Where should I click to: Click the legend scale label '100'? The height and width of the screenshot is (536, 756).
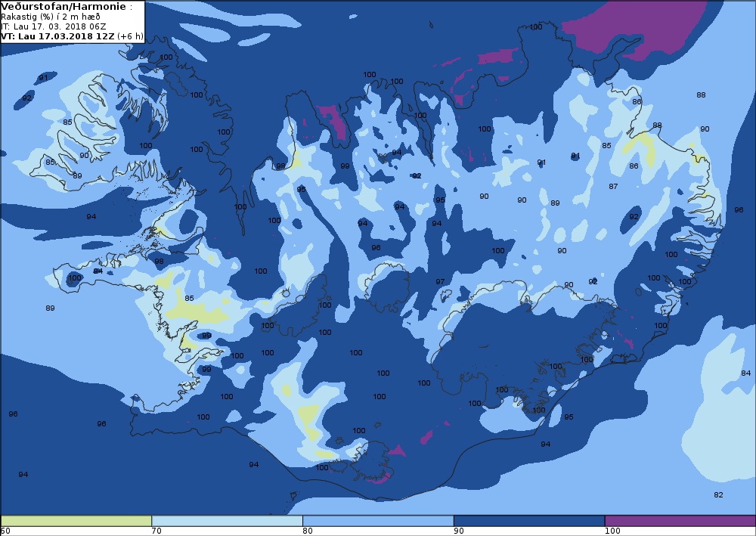(x=613, y=531)
